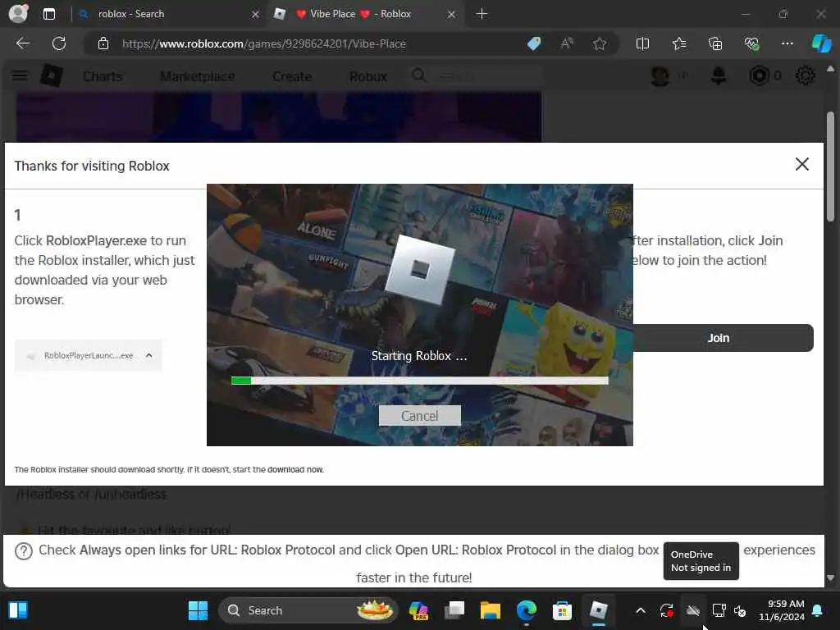The image size is (840, 630).
Task: Cancel the Roblox launcher
Action: (419, 416)
